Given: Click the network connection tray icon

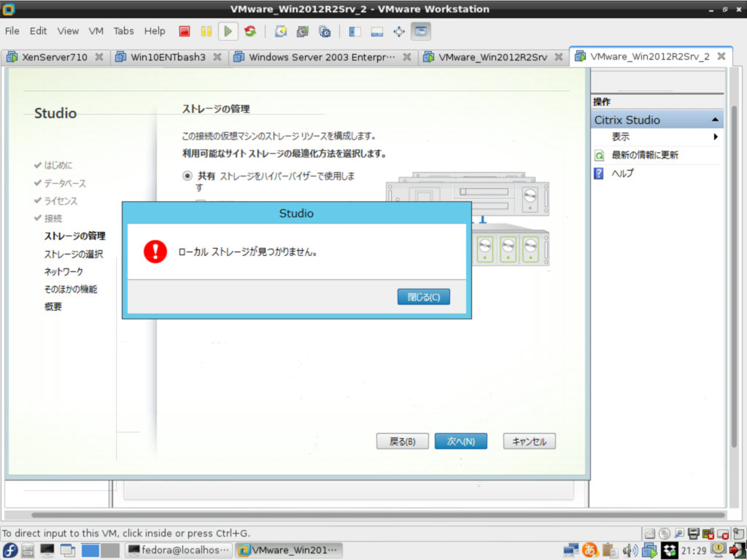Looking at the screenshot, I should click(x=570, y=551).
